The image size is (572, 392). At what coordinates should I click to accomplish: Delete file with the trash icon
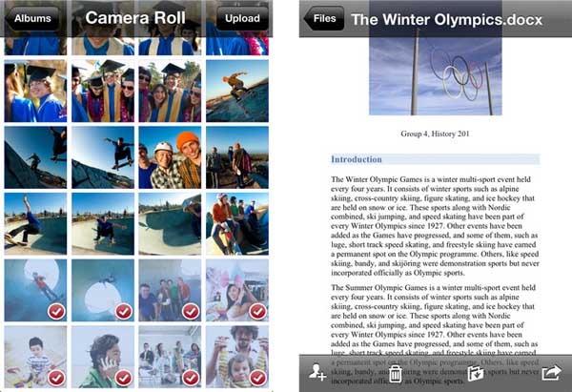pyautogui.click(x=395, y=374)
